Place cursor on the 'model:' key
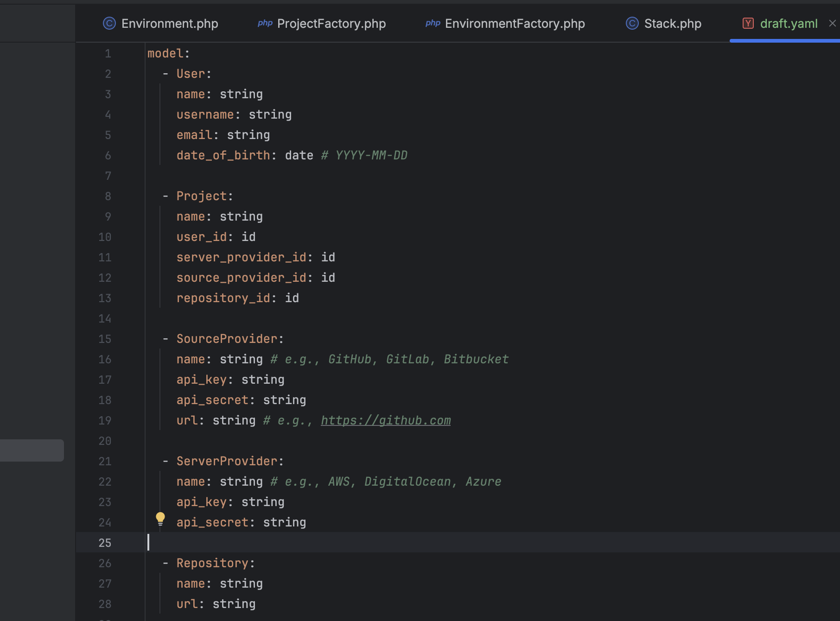The width and height of the screenshot is (840, 621). [169, 53]
